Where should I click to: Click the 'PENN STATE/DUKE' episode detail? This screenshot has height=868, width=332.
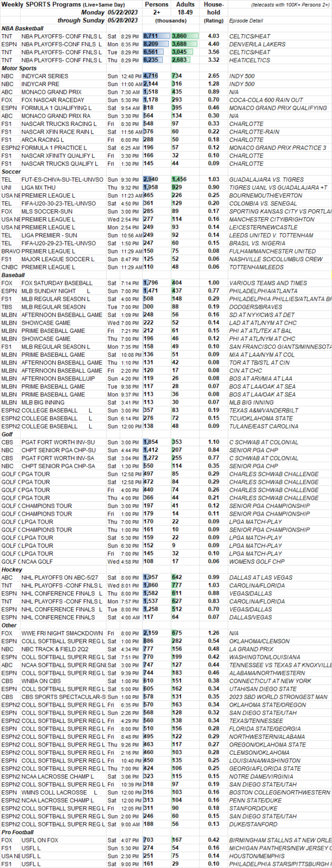tap(253, 801)
